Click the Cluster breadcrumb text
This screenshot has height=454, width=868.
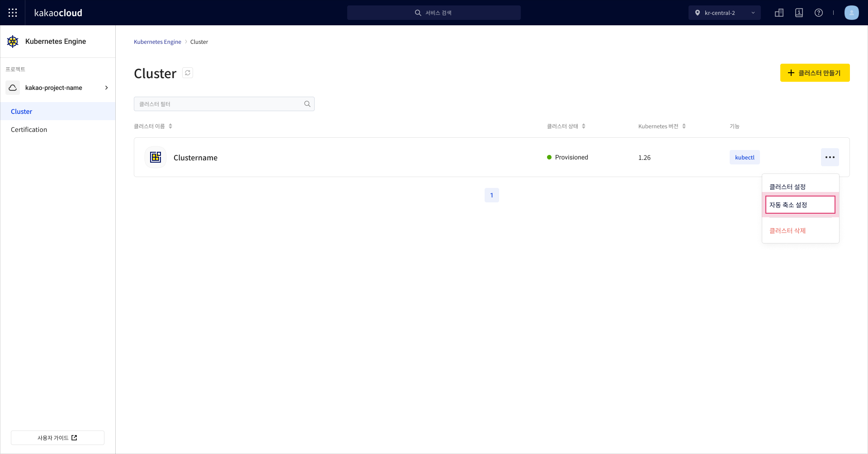199,42
